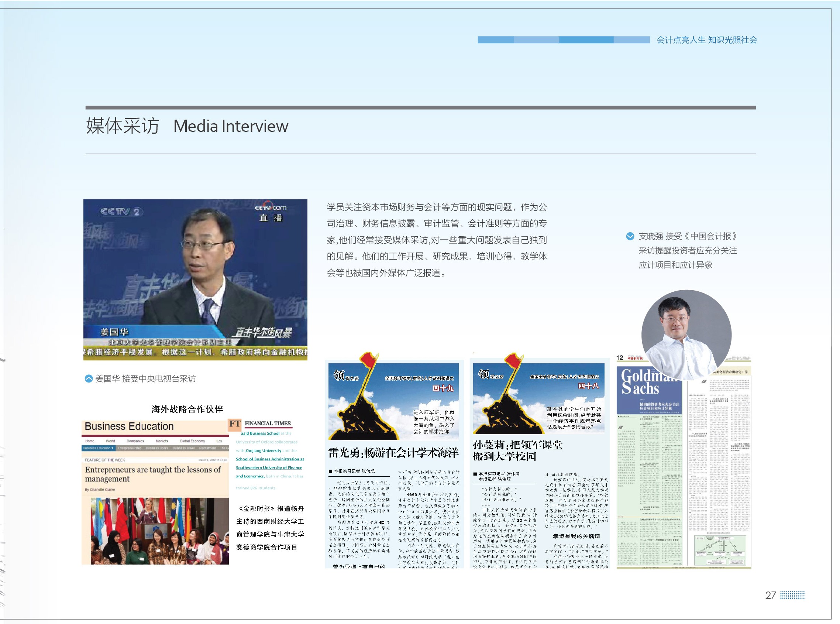The image size is (840, 624).
Task: Click the series number 四十八
Action: point(588,386)
